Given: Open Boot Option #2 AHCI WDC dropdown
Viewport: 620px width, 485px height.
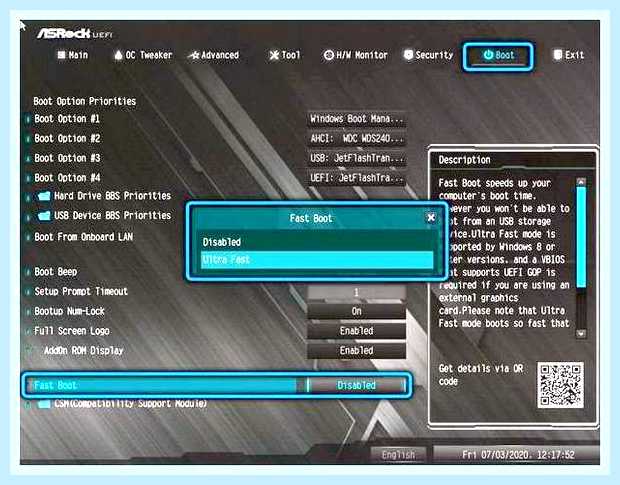Looking at the screenshot, I should coord(356,138).
